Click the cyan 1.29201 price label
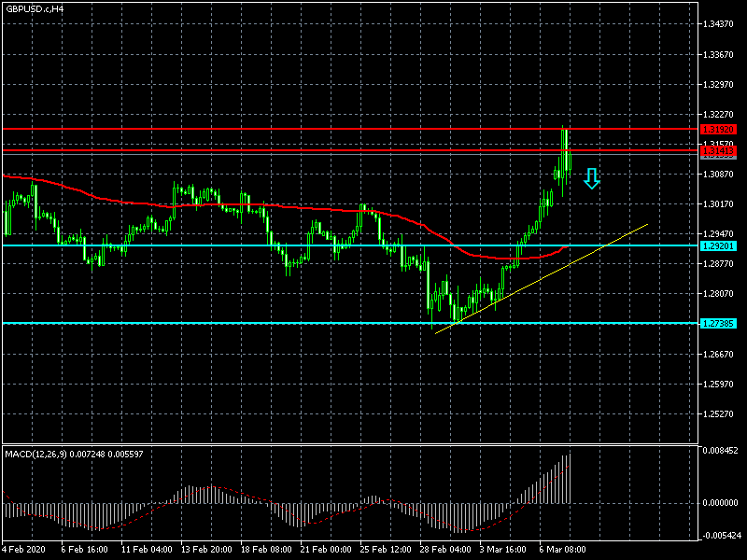Viewport: 747px width, 560px height. tap(718, 245)
